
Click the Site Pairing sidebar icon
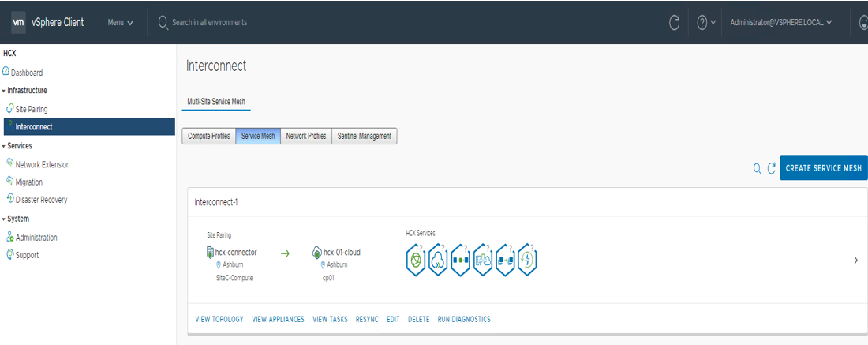10,108
